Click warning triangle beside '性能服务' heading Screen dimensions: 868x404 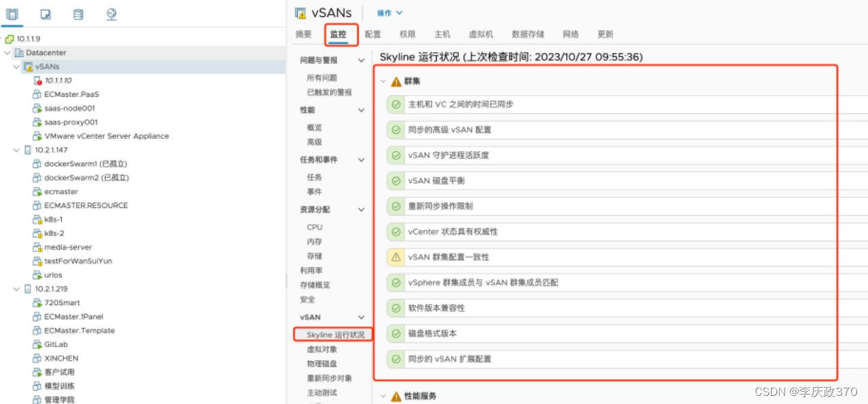396,396
